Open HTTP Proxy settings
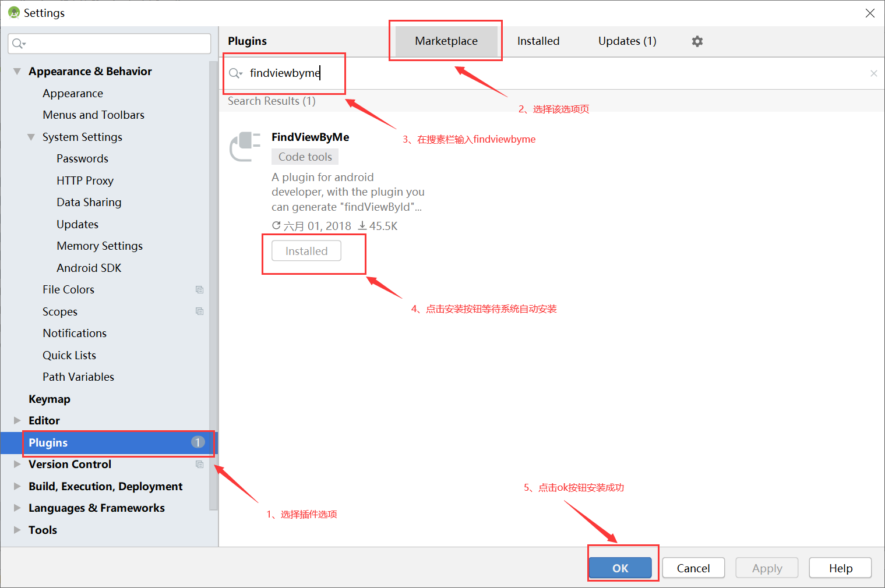This screenshot has width=885, height=588. coord(85,181)
